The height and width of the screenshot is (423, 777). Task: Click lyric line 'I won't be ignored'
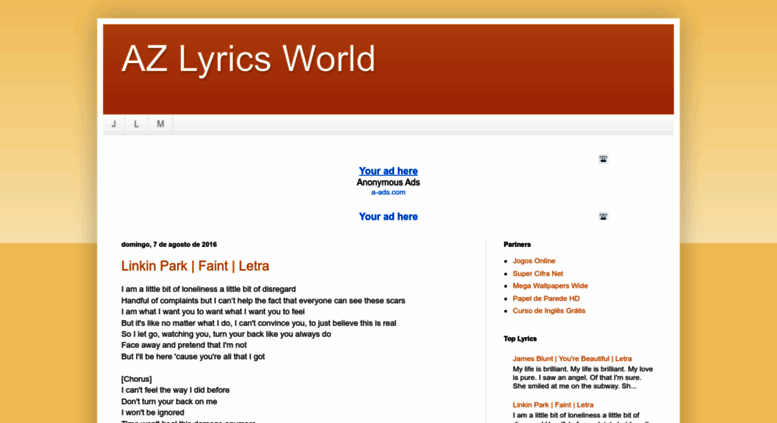pyautogui.click(x=153, y=412)
